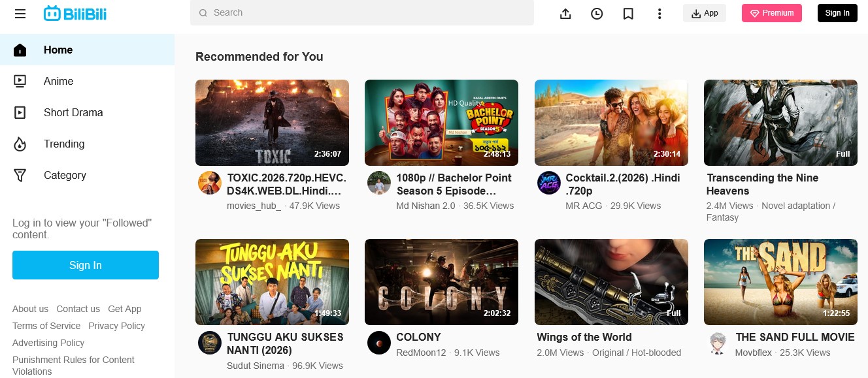Click the Md Nishan 2.0 uploader name
The image size is (868, 378).
426,206
